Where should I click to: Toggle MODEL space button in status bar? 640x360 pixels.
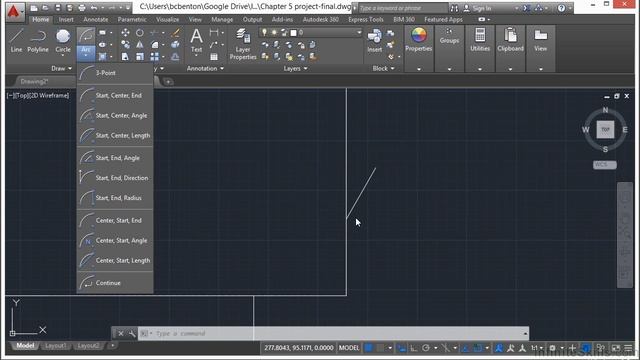(349, 348)
